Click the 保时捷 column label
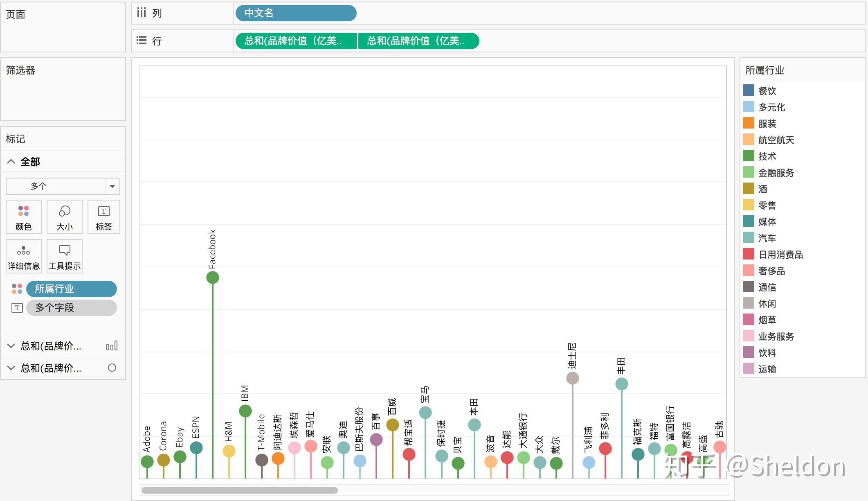Viewport: 868px width, 501px height. click(441, 433)
